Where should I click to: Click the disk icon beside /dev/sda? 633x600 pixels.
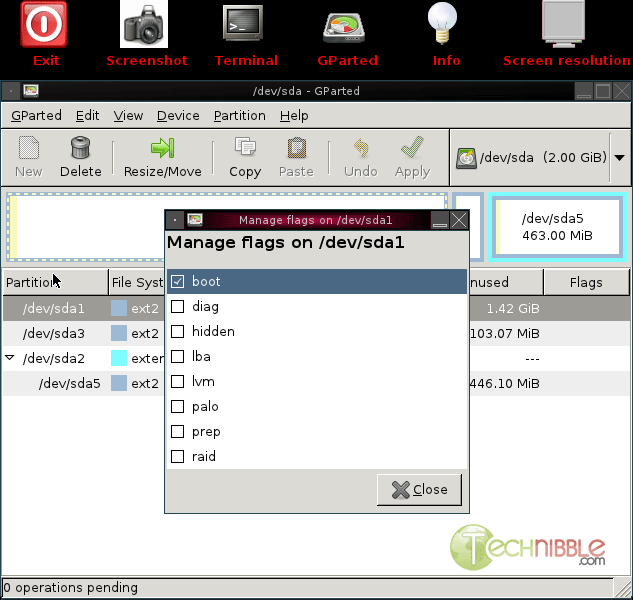point(466,158)
